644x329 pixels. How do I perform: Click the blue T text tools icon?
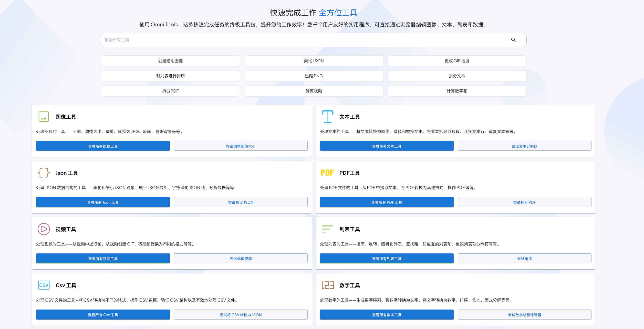[327, 117]
